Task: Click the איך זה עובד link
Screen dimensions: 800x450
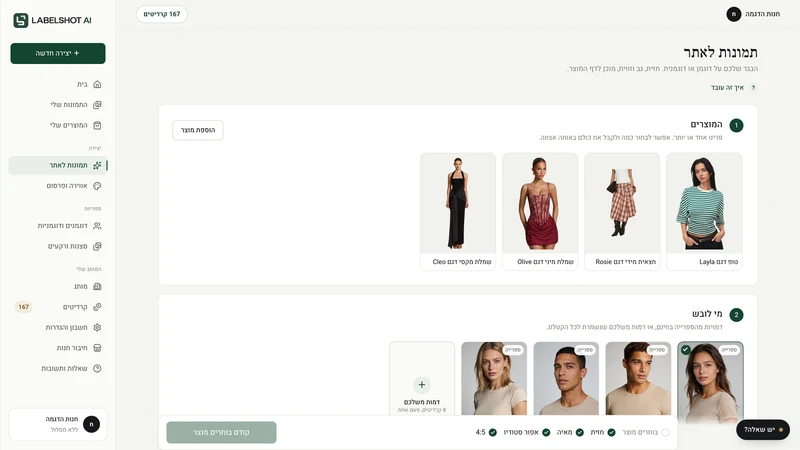Action: [x=727, y=88]
